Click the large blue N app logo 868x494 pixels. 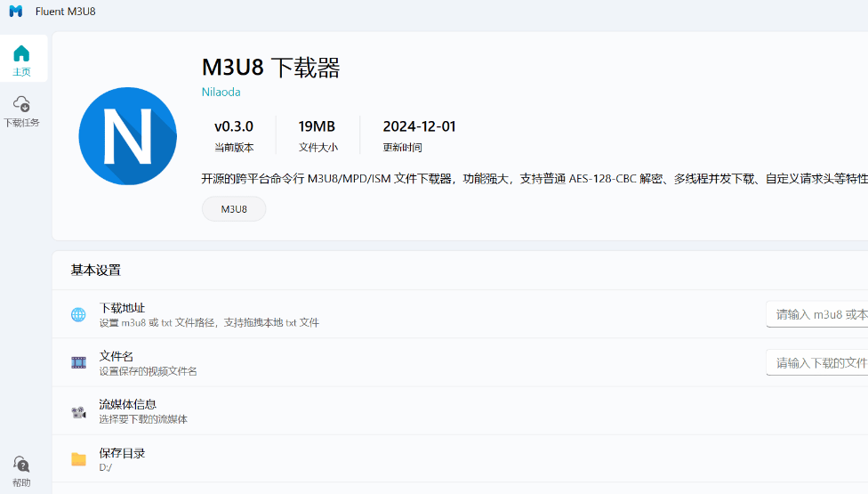[x=127, y=136]
